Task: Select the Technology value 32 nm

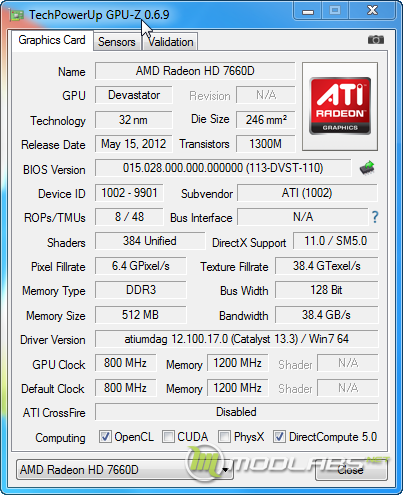Action: pyautogui.click(x=134, y=120)
